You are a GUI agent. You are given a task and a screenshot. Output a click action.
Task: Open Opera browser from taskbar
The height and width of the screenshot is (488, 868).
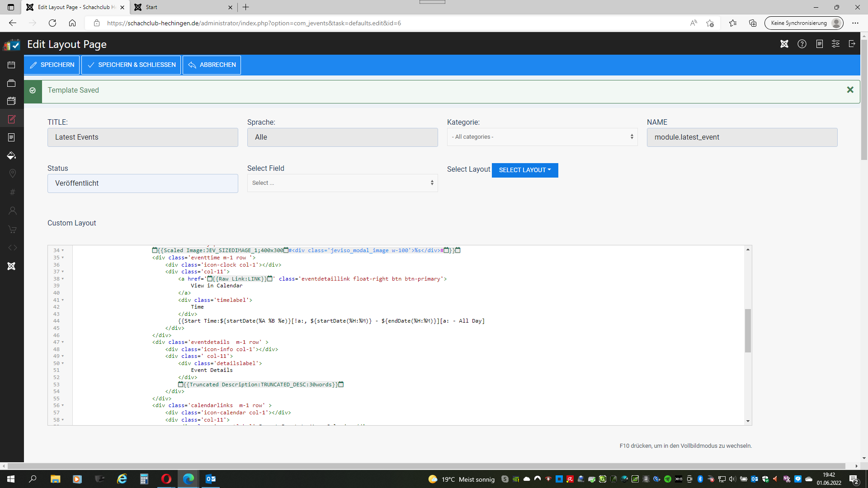coord(166,479)
